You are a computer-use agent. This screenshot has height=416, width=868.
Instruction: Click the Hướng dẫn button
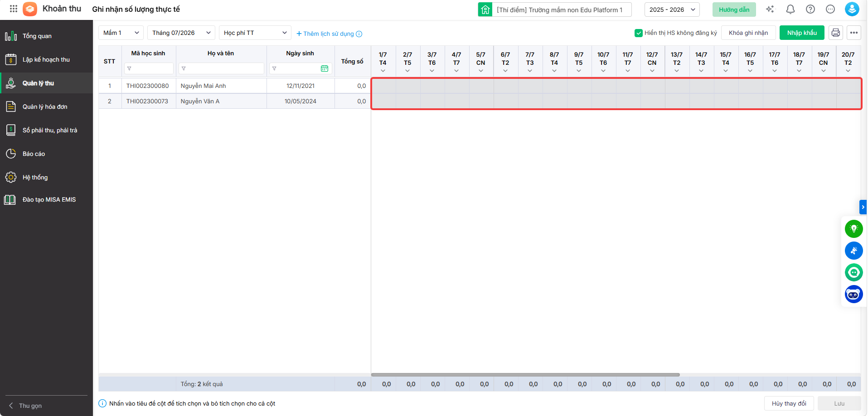(x=734, y=10)
